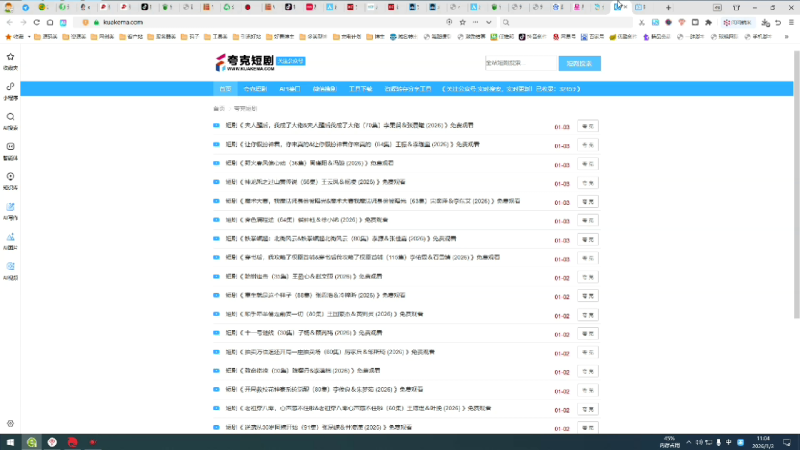Open the puzzle-piece extensions icon
This screenshot has height=450, width=800.
tap(708, 22)
